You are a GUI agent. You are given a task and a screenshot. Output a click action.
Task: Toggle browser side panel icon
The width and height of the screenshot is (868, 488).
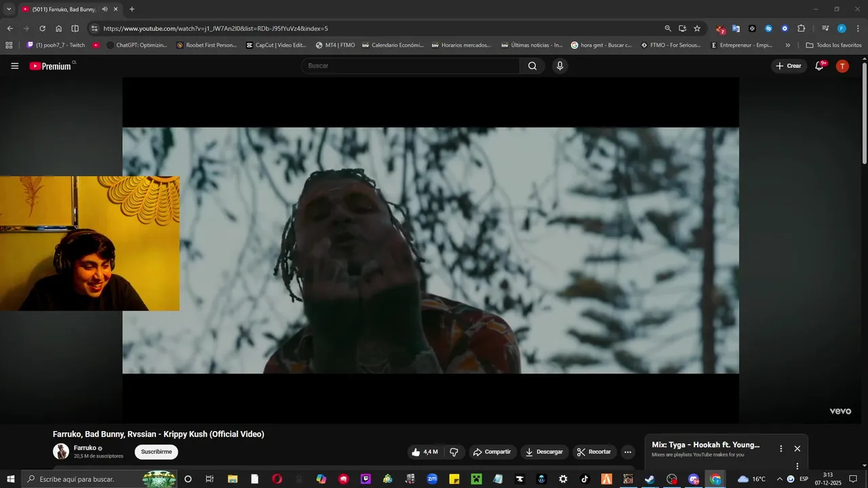click(x=75, y=28)
